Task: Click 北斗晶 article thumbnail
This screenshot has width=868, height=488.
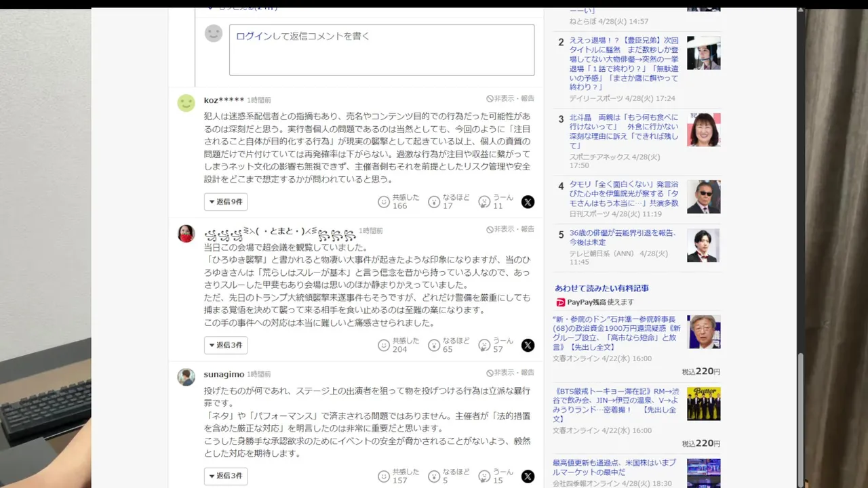Action: pyautogui.click(x=703, y=129)
